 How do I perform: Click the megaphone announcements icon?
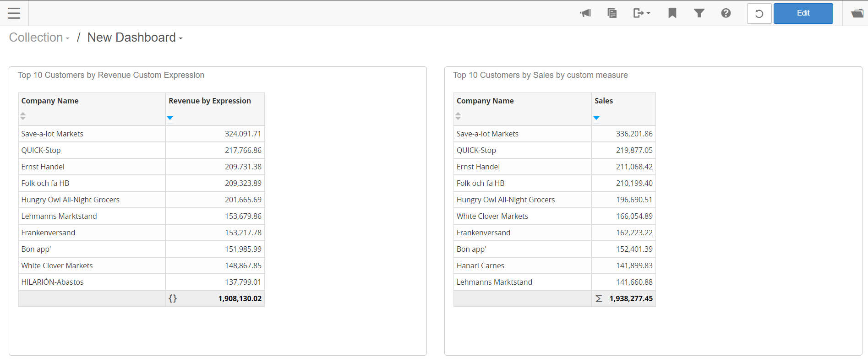(x=585, y=13)
